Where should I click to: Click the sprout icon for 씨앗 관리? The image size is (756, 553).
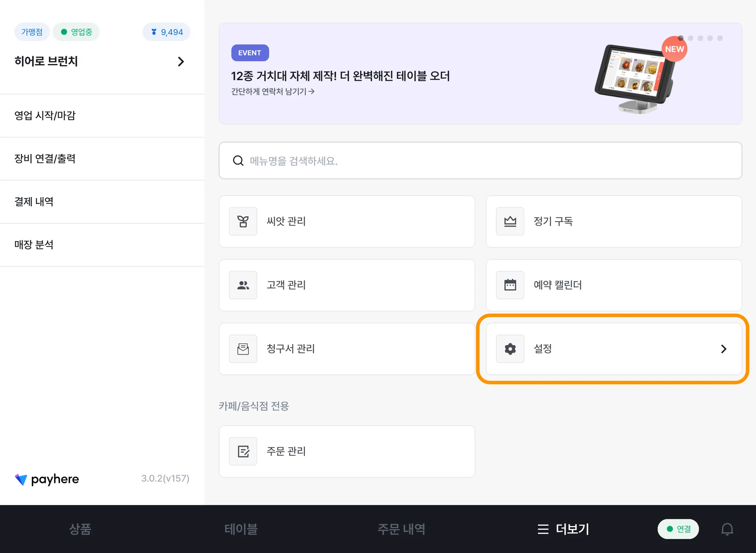(243, 221)
